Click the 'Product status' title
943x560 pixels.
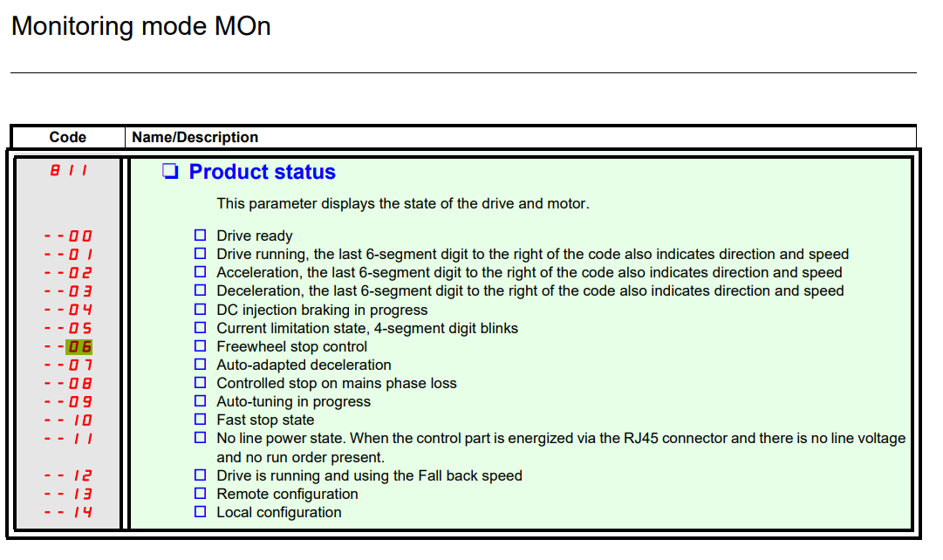click(263, 172)
